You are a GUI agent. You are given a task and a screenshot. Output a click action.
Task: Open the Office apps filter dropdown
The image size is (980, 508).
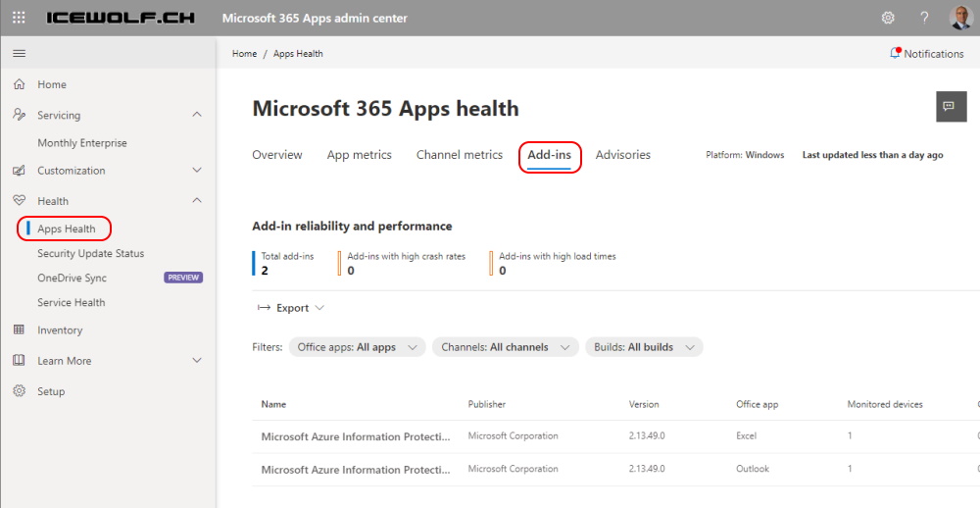tap(357, 347)
